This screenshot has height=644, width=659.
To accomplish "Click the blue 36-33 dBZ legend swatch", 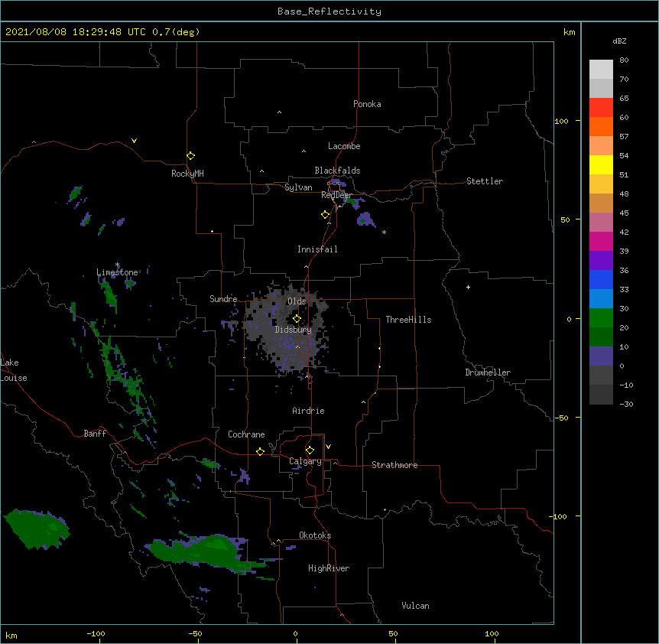I will tap(601, 280).
